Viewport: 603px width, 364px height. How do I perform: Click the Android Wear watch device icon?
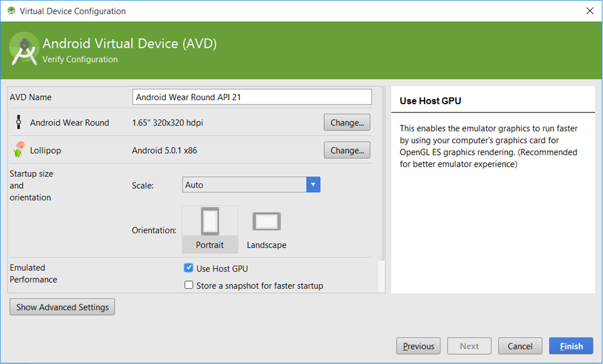(18, 123)
